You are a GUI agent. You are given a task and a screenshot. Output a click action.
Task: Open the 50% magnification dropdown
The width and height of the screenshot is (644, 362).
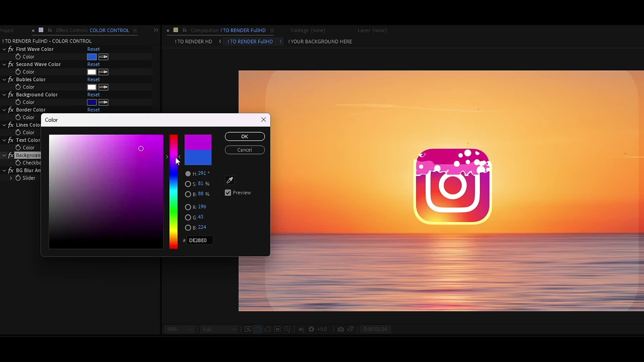(x=180, y=329)
